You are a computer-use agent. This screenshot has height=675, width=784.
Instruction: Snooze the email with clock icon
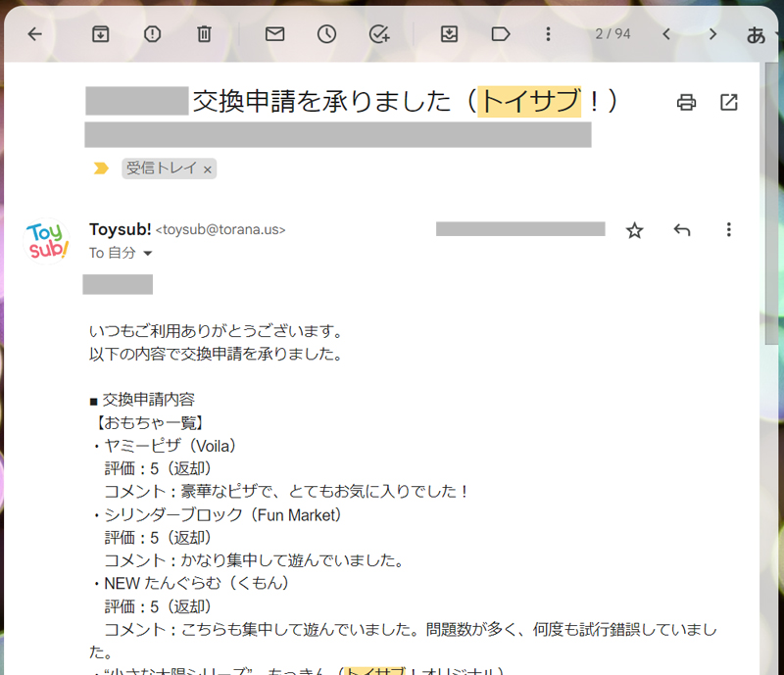[326, 34]
